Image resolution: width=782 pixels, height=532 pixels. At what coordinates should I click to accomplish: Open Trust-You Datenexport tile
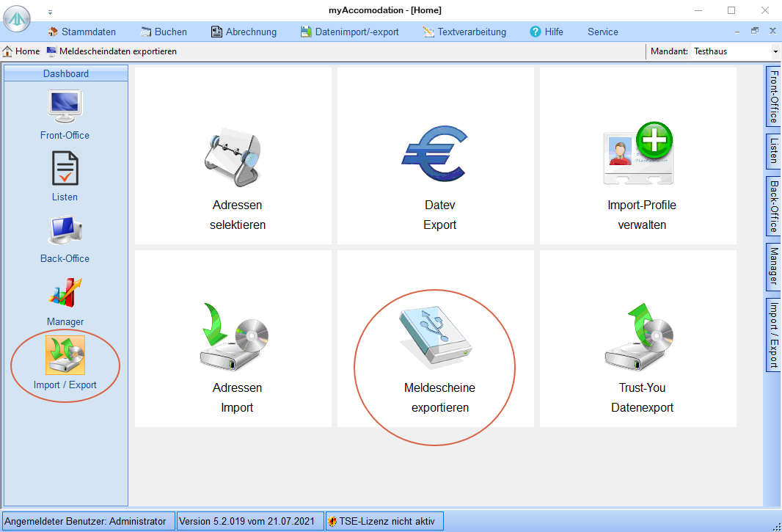click(637, 339)
